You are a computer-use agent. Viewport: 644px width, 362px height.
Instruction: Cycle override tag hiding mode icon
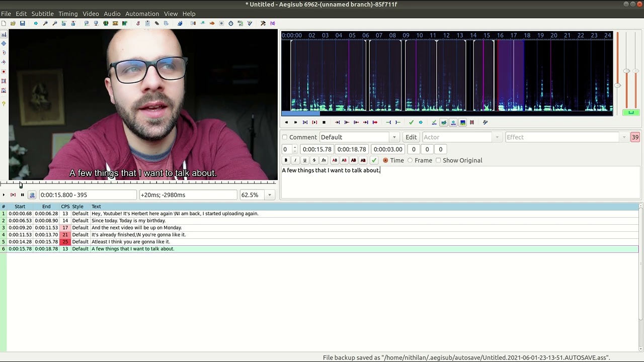click(272, 23)
